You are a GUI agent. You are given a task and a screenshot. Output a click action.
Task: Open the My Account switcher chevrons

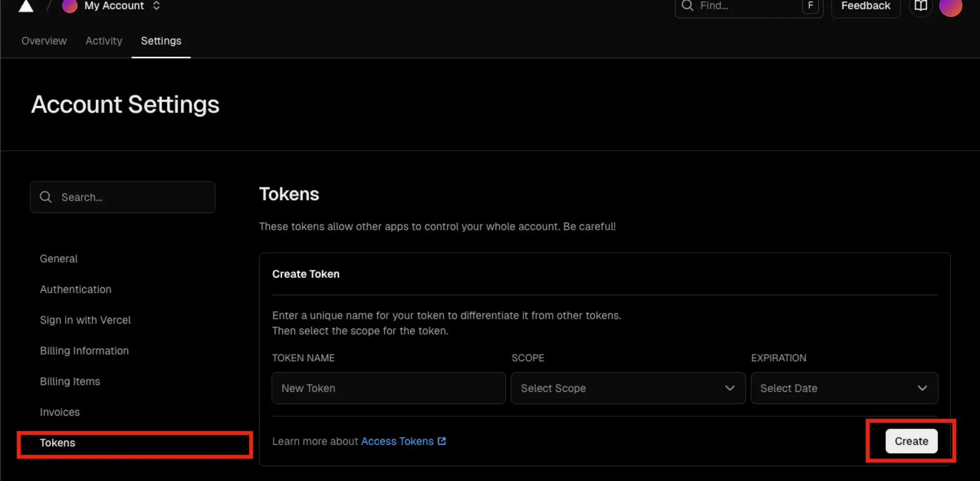coord(156,6)
